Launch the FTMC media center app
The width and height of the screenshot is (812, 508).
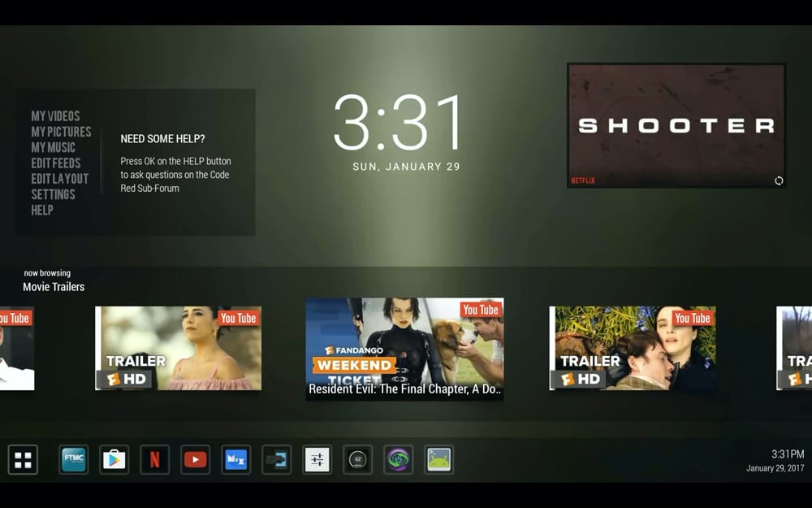point(74,459)
